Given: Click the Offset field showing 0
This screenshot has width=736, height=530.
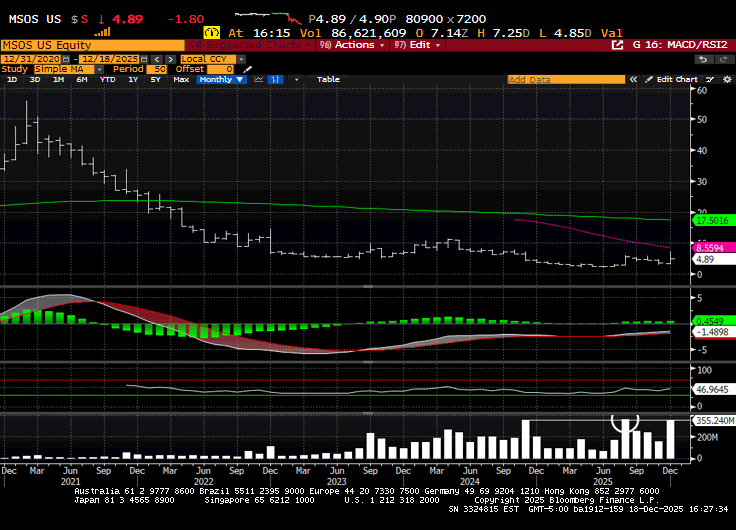Looking at the screenshot, I should click(221, 69).
